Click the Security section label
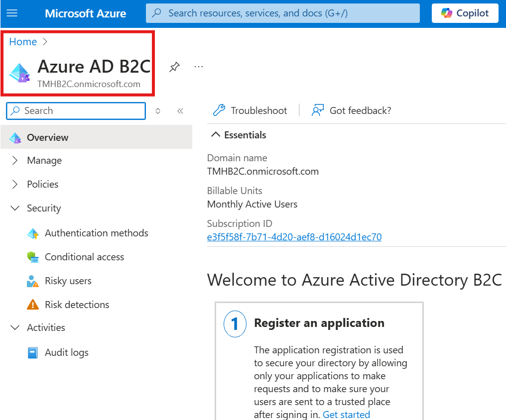The image size is (506, 420). click(x=44, y=208)
